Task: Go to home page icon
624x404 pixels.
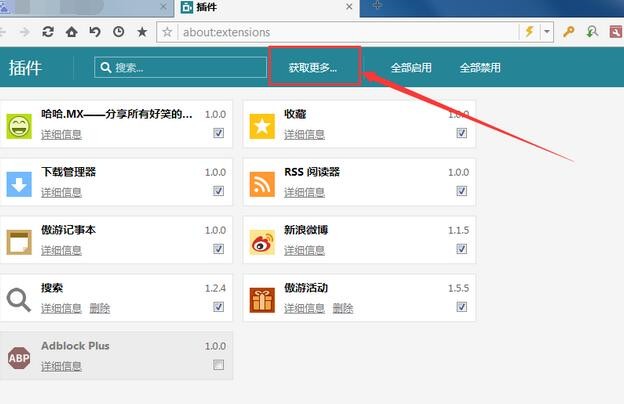Action: (72, 32)
